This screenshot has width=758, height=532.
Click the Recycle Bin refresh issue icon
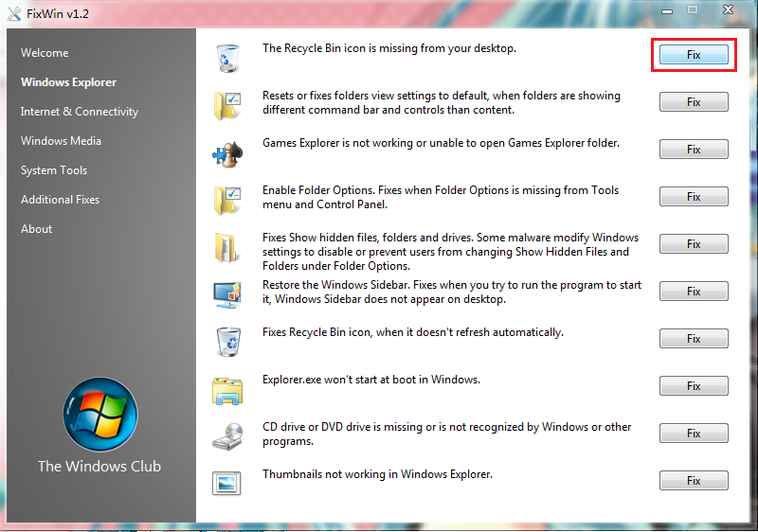tap(228, 342)
